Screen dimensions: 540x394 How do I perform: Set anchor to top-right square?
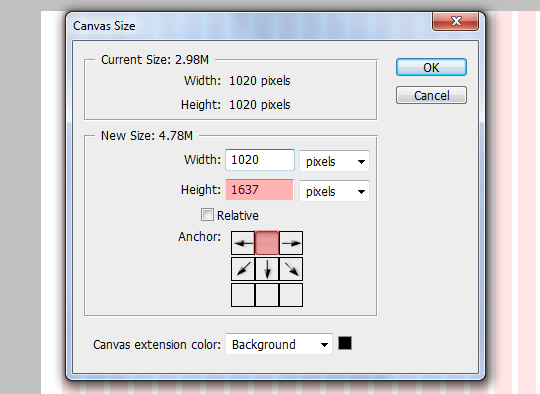pyautogui.click(x=291, y=243)
